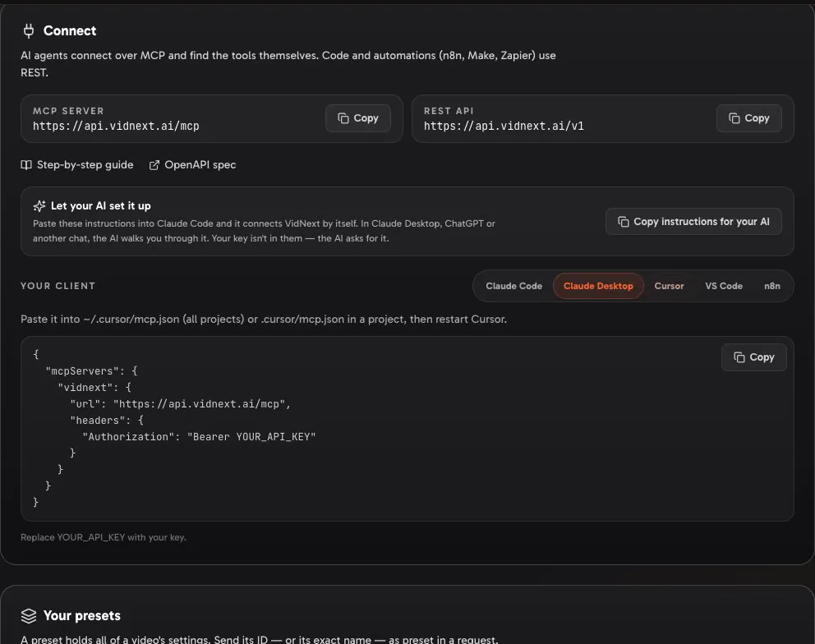Click the Let your AI set it up title
The width and height of the screenshot is (815, 644).
pyautogui.click(x=101, y=206)
